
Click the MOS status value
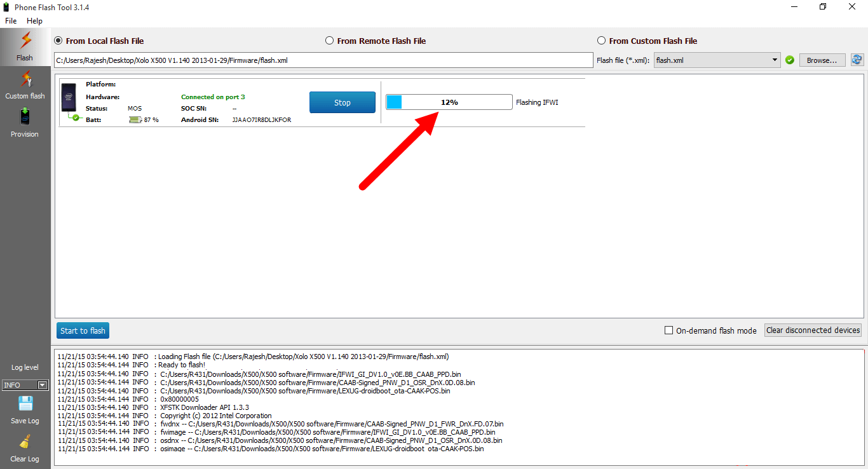(x=135, y=109)
